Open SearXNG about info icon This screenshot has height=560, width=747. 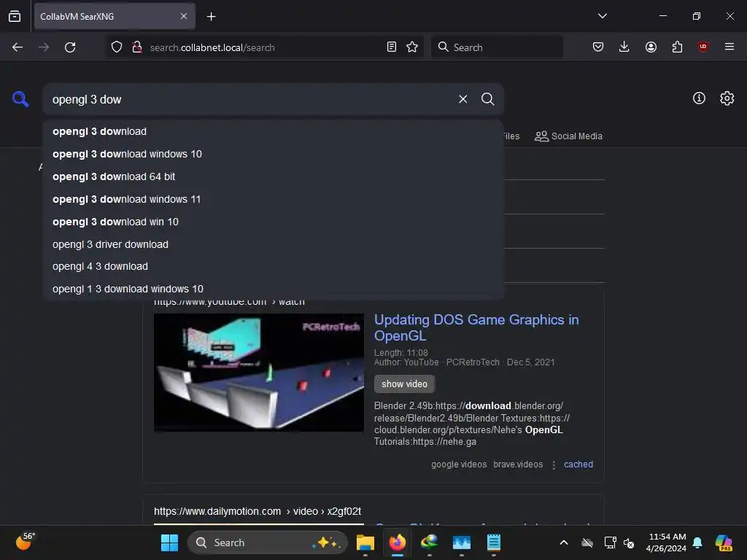click(x=699, y=98)
